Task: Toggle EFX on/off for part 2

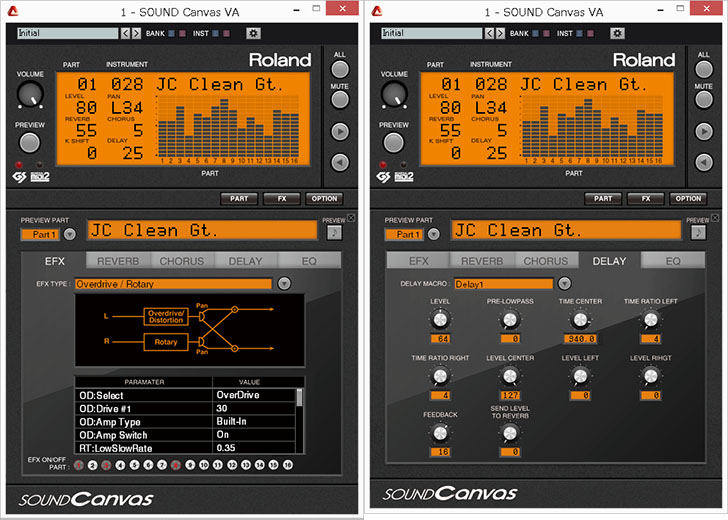Action: pyautogui.click(x=92, y=465)
